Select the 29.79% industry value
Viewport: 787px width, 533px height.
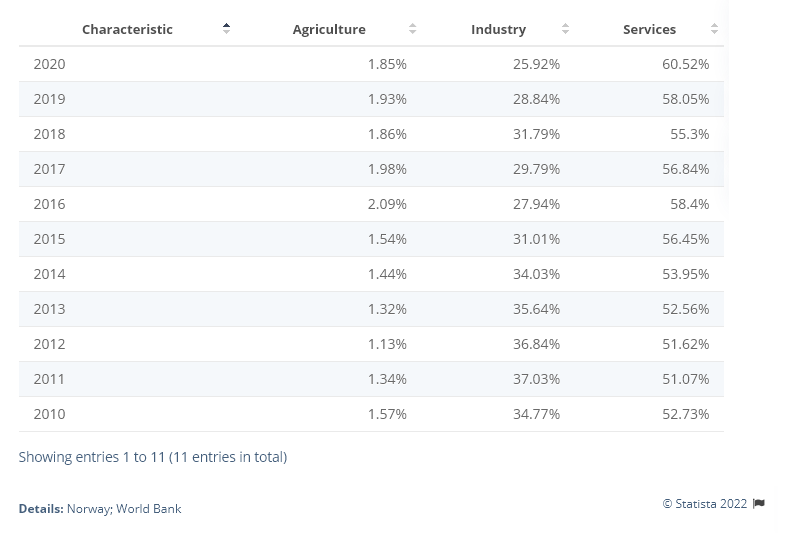(x=536, y=169)
